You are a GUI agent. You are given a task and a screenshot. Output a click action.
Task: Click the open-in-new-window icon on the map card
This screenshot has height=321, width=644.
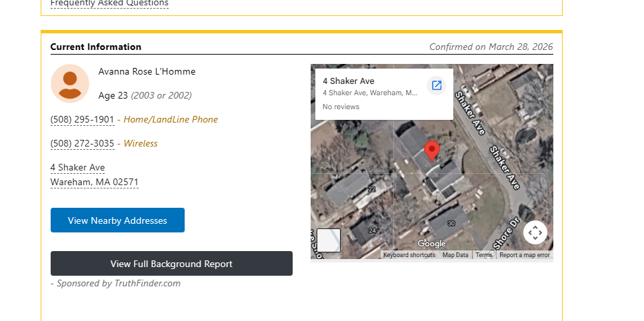point(437,85)
